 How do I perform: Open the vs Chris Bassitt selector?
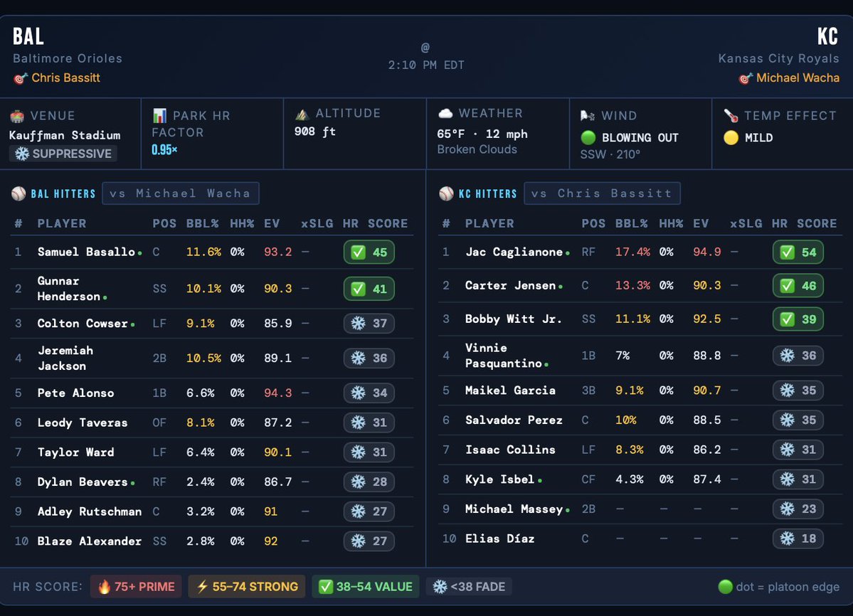(x=602, y=193)
